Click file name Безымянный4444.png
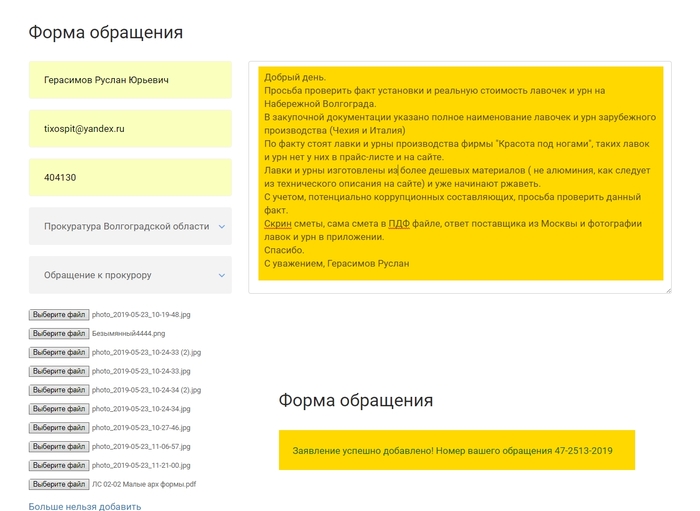 129,333
